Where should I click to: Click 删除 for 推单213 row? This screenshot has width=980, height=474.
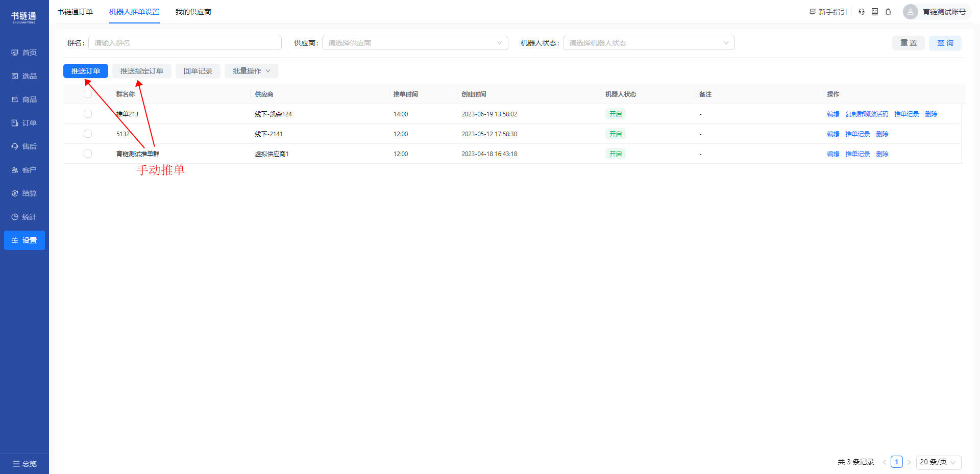click(x=931, y=114)
